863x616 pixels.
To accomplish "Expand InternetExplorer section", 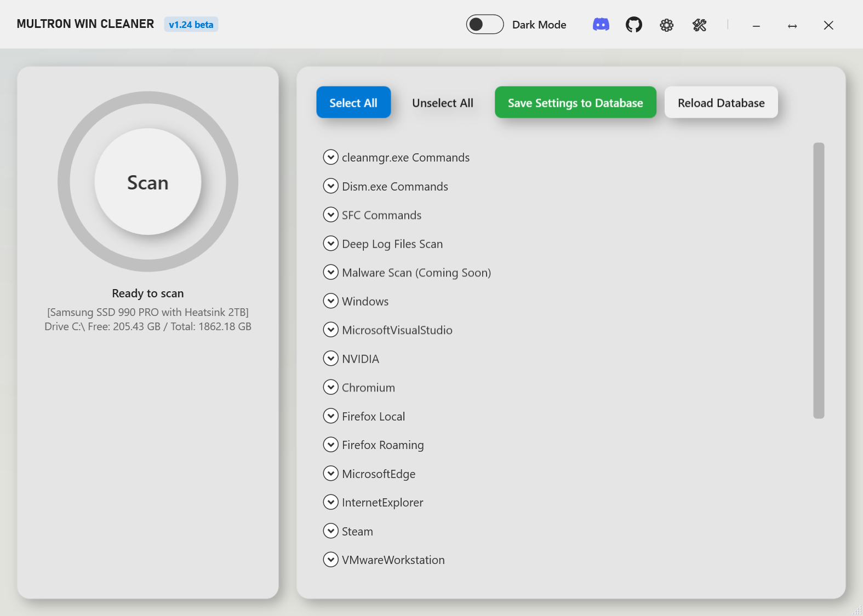I will click(330, 502).
